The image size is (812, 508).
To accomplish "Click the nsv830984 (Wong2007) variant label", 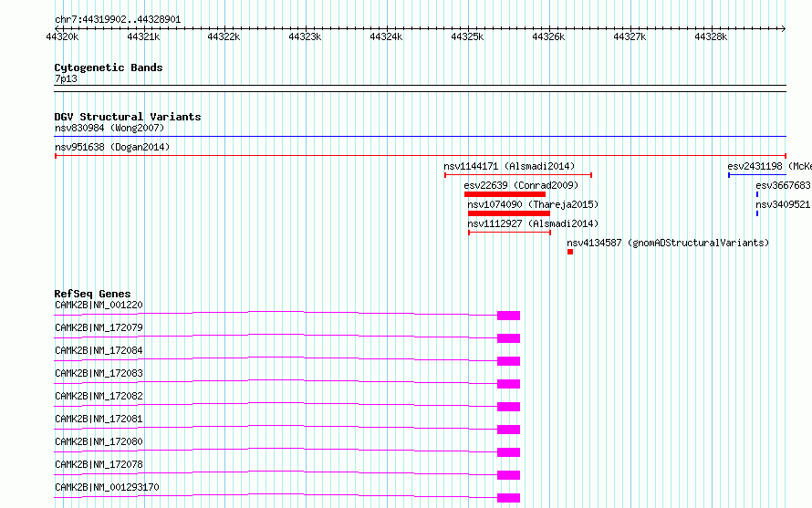I will (x=109, y=128).
